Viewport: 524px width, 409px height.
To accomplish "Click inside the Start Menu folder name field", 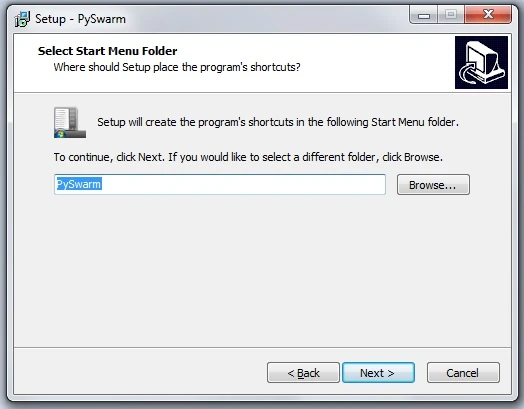I will pos(220,184).
